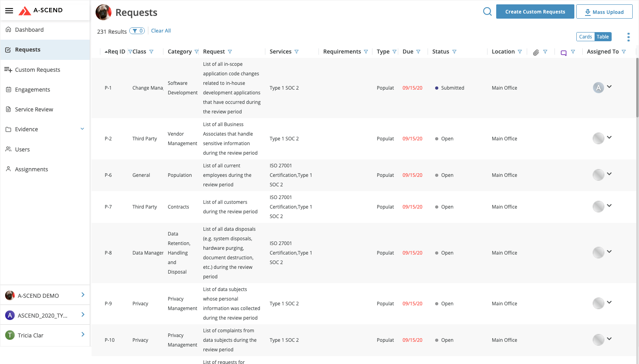The width and height of the screenshot is (639, 364).
Task: Click the Create Custom Requests button
Action: [535, 11]
